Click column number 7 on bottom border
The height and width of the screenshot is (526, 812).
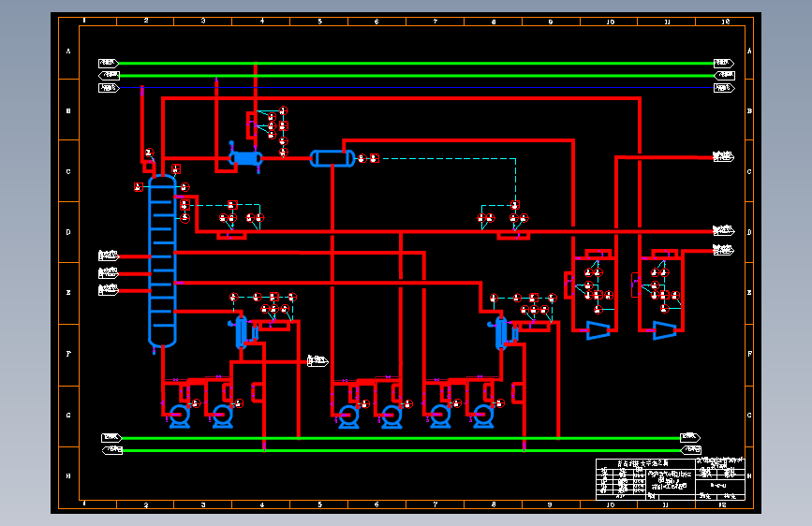(x=435, y=504)
